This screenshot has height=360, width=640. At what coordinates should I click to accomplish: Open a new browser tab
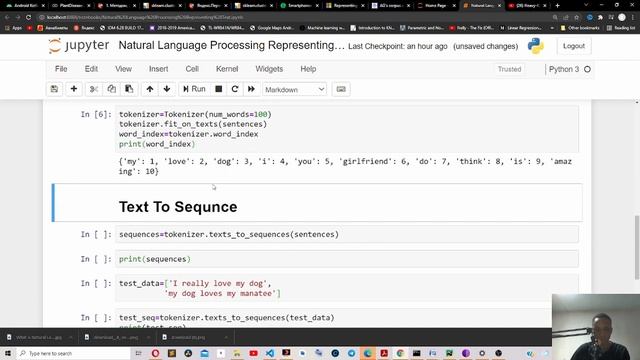[x=557, y=5]
